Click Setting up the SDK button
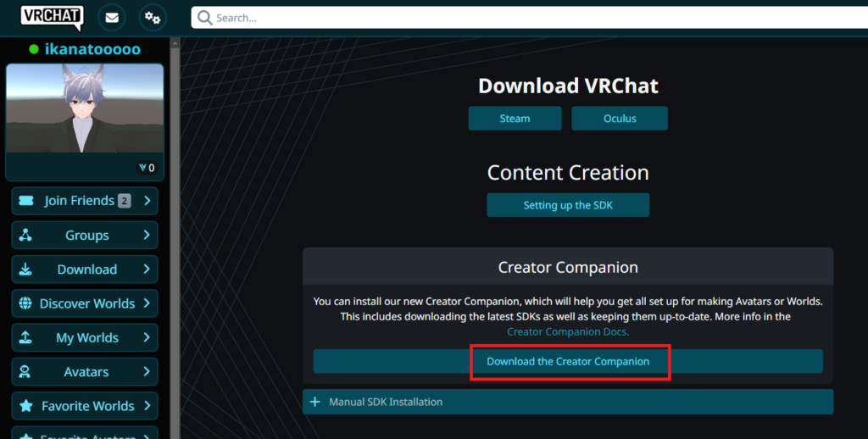The image size is (868, 439). pyautogui.click(x=568, y=205)
